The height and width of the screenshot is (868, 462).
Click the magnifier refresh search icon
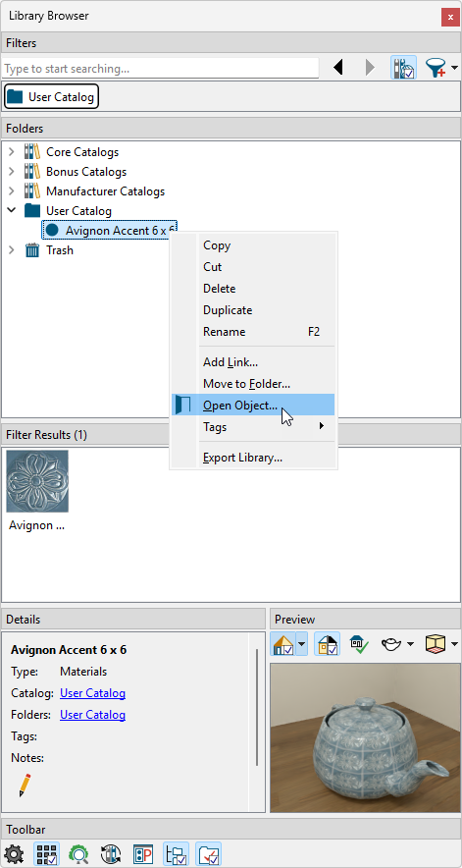click(x=78, y=854)
